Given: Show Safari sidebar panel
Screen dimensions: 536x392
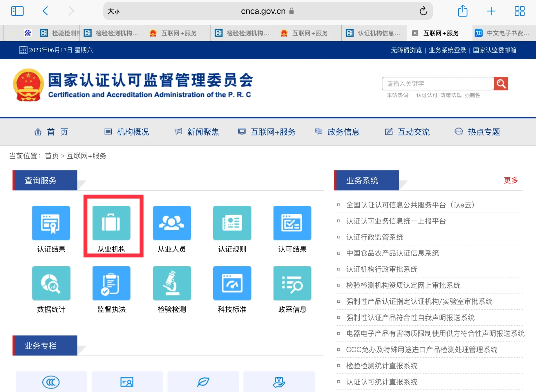Looking at the screenshot, I should tap(17, 11).
